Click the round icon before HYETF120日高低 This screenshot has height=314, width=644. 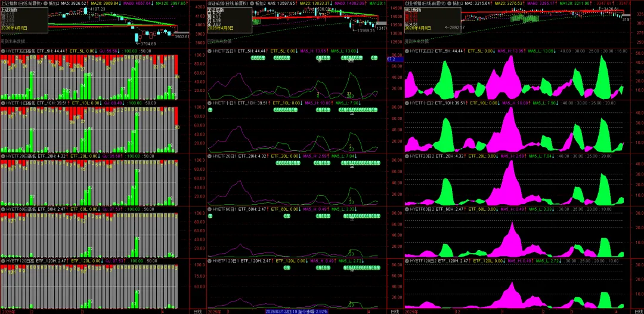[x=4, y=260]
